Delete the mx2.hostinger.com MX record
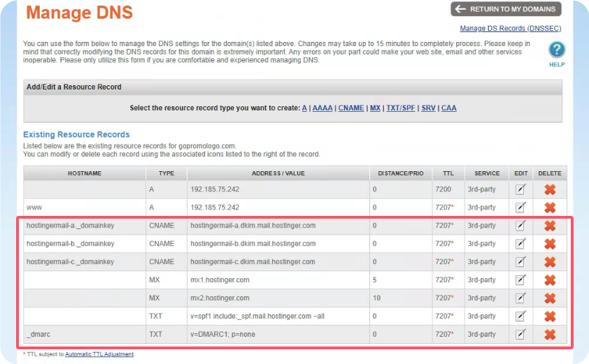Image resolution: width=589 pixels, height=364 pixels. (550, 298)
